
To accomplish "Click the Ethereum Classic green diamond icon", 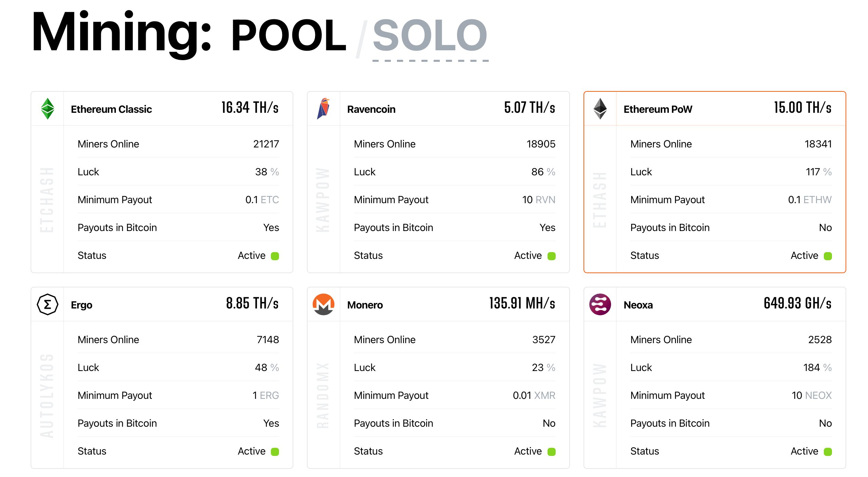I will tap(48, 109).
